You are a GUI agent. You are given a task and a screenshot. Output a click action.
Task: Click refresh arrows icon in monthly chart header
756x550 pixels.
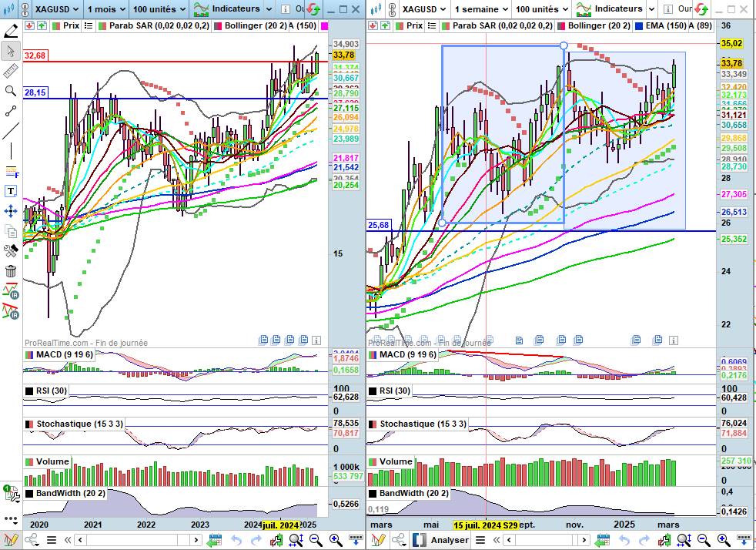pos(313,8)
